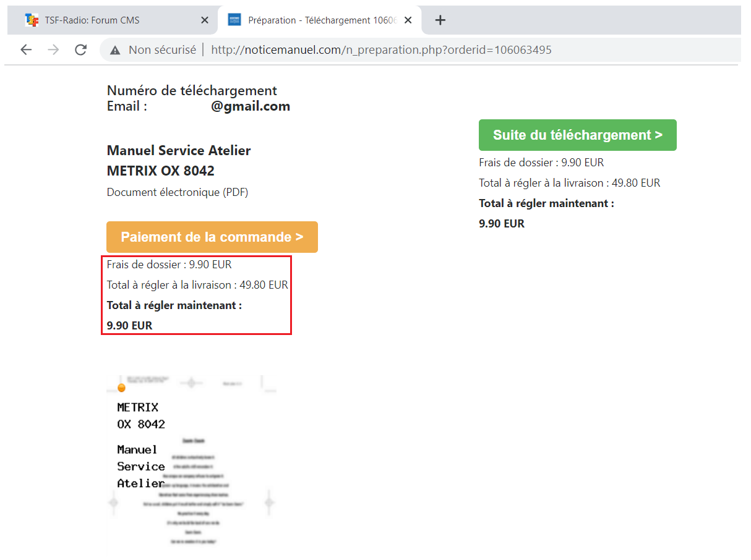Click the Non sécurisé warning icon
Image resolution: width=751 pixels, height=560 pixels.
115,50
